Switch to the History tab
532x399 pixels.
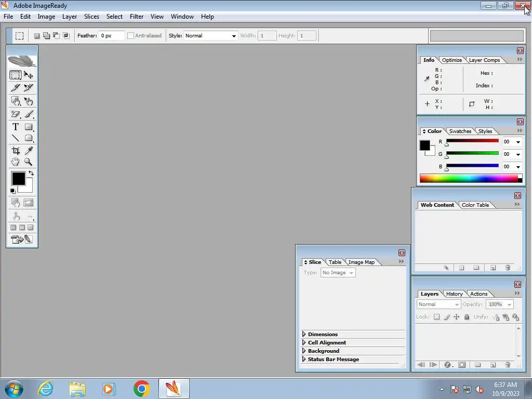(454, 294)
